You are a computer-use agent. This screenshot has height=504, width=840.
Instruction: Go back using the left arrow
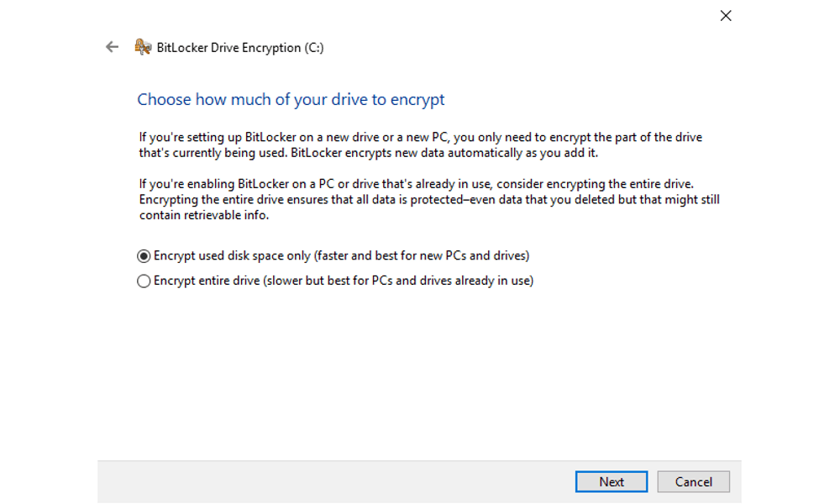click(112, 47)
